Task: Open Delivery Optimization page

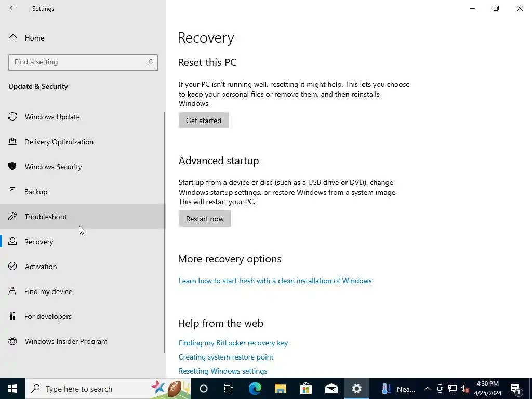Action: [82, 142]
